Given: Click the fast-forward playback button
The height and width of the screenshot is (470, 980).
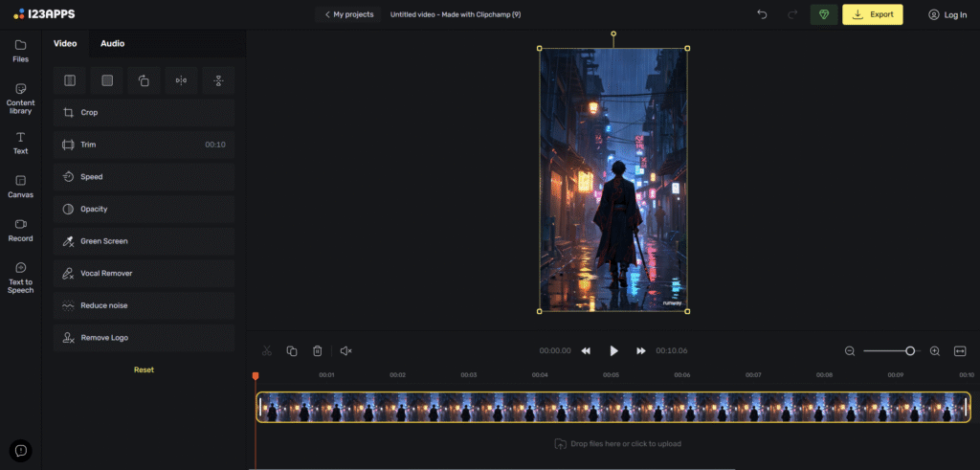Looking at the screenshot, I should coord(640,350).
